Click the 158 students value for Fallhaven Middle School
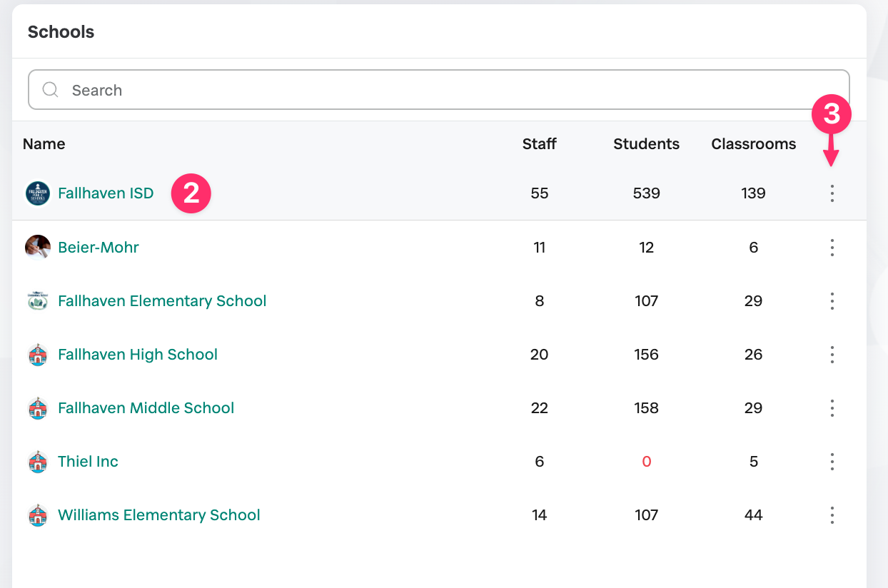Image resolution: width=888 pixels, height=588 pixels. [647, 408]
